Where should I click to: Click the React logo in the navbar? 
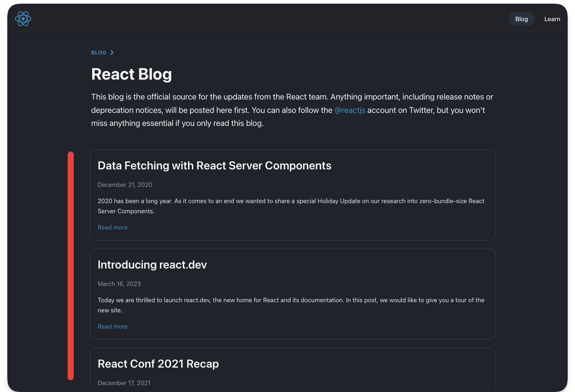23,18
